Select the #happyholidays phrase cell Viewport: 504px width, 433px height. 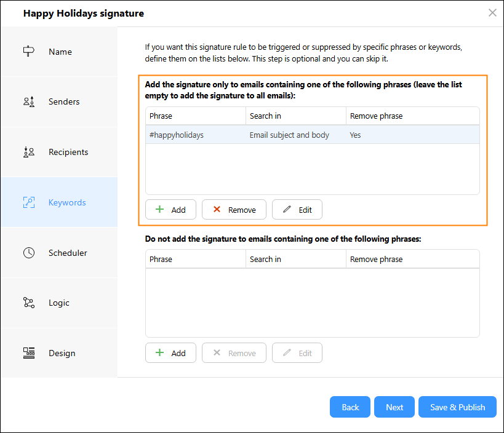tap(196, 135)
